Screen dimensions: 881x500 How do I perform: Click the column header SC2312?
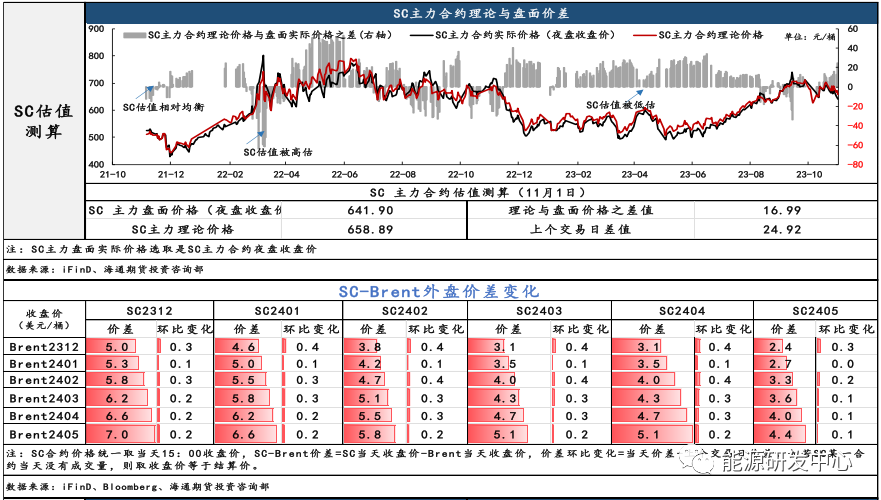149,311
